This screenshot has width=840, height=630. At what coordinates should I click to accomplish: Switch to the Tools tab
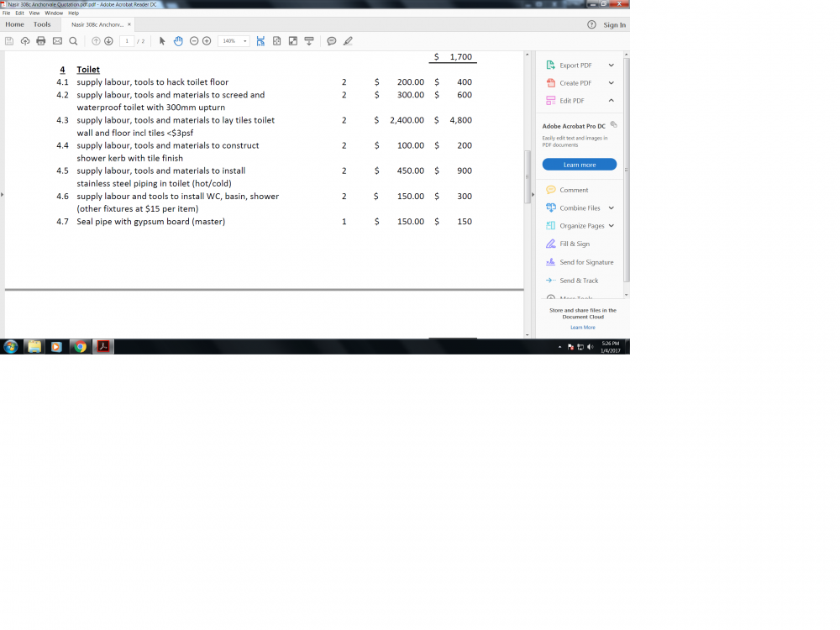pos(42,24)
